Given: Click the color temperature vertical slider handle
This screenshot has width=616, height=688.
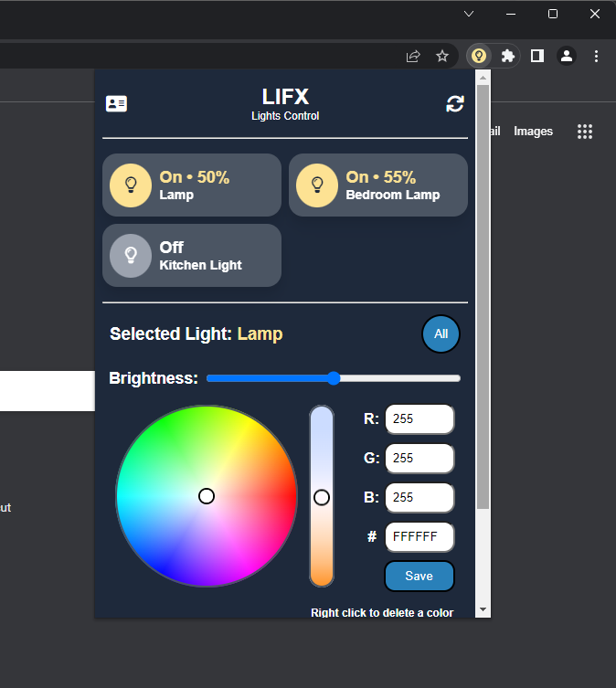Looking at the screenshot, I should tap(322, 497).
